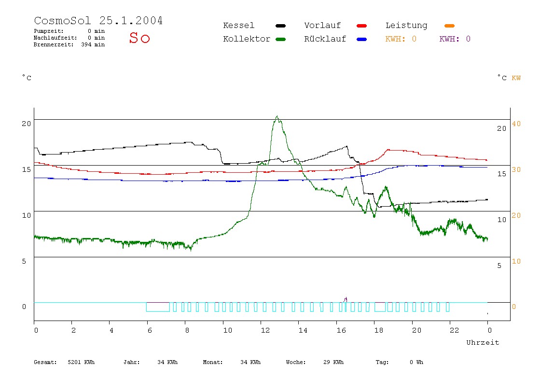Click the "Uhrzeit" axis title
The height and width of the screenshot is (392, 554).
point(483,342)
